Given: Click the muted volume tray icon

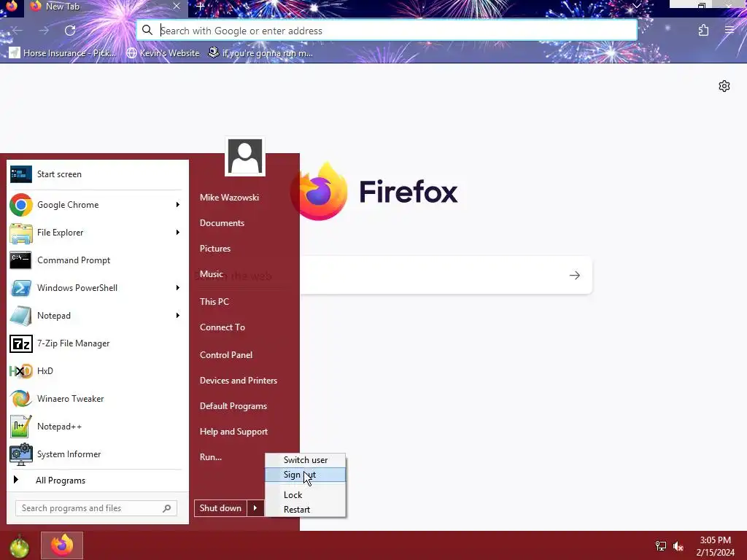Looking at the screenshot, I should pyautogui.click(x=678, y=546).
